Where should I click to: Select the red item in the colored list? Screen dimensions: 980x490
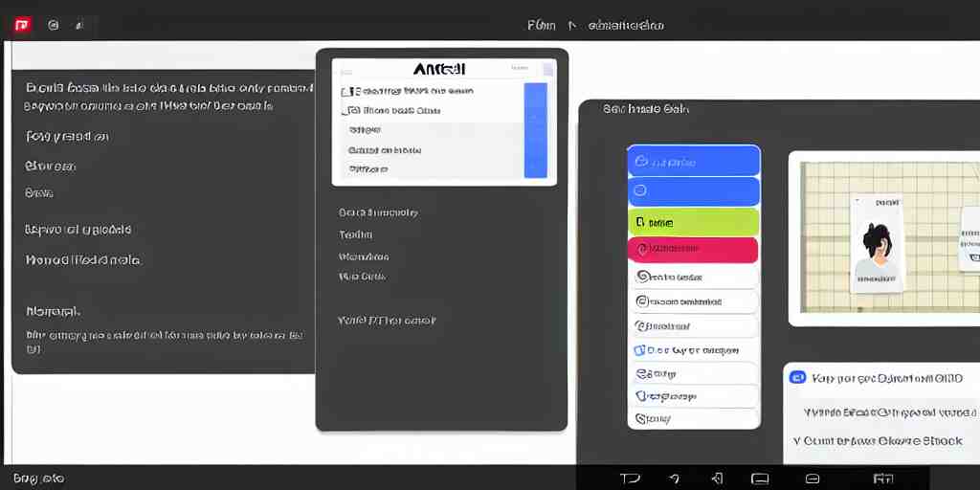694,249
